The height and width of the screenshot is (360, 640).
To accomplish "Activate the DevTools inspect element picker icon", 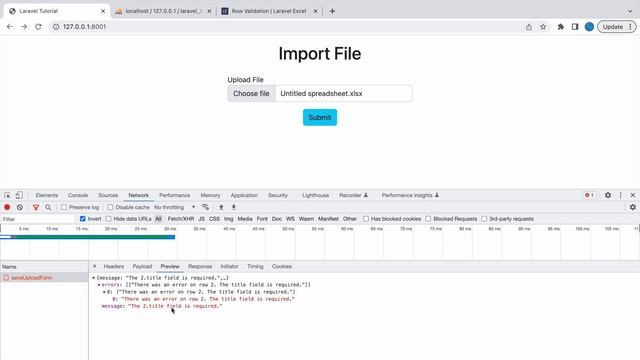I will pyautogui.click(x=7, y=195).
